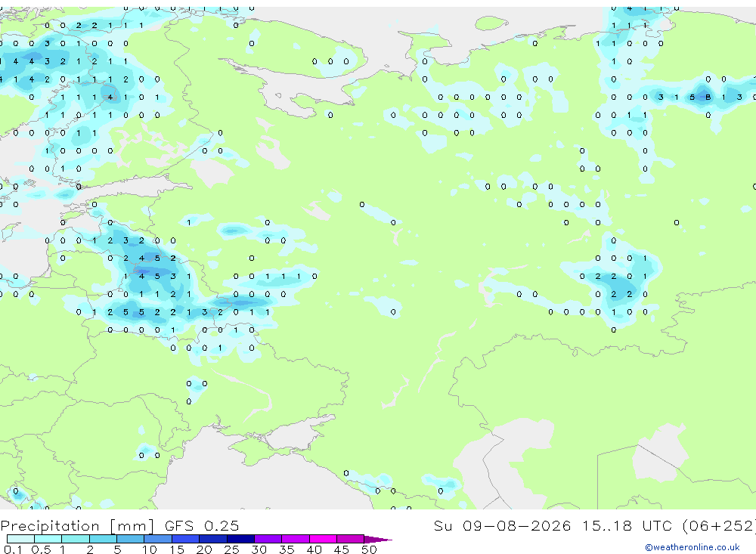Click the legend label '25'

click(x=231, y=549)
